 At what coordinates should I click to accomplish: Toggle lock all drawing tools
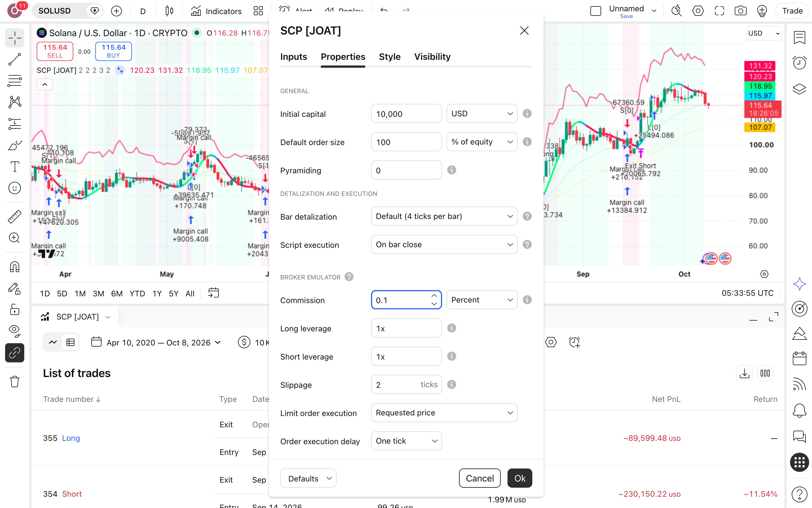tap(14, 310)
